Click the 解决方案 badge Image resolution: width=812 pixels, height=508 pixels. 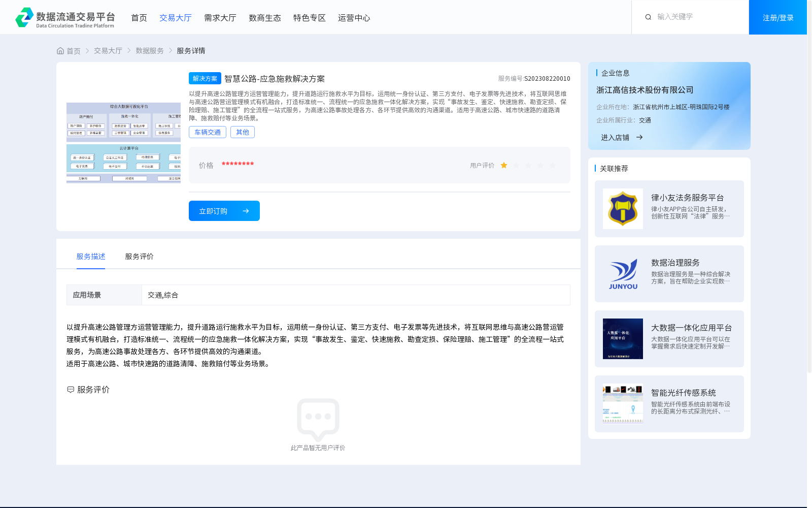tap(205, 78)
